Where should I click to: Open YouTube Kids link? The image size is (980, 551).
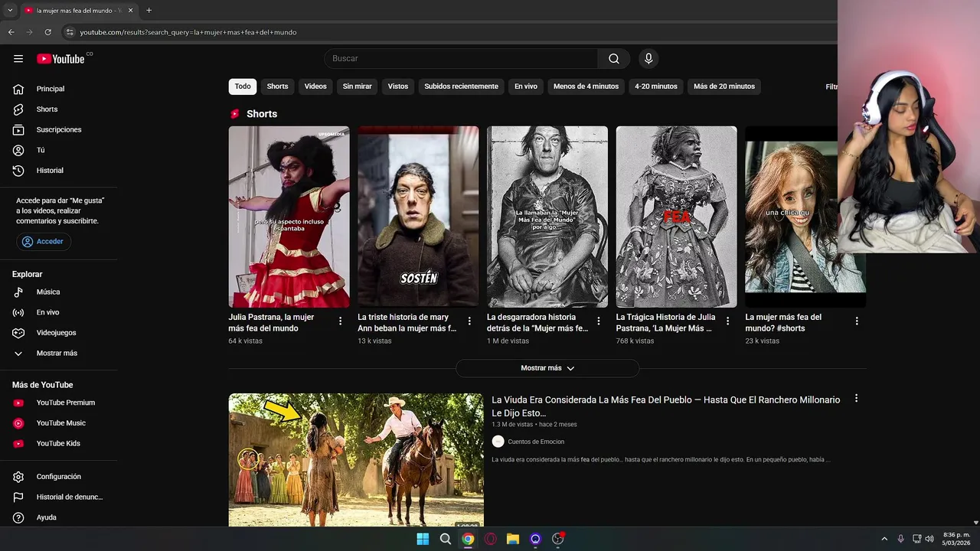[x=59, y=444]
